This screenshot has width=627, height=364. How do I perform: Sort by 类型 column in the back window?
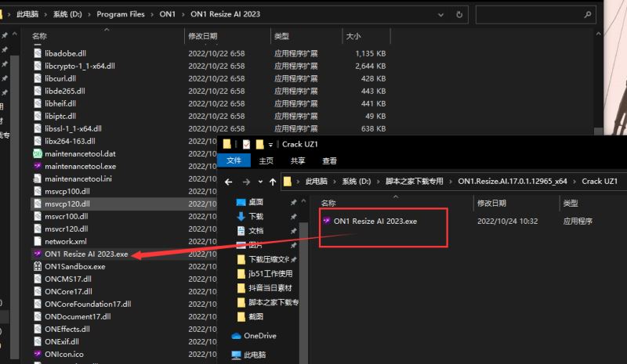pyautogui.click(x=281, y=36)
